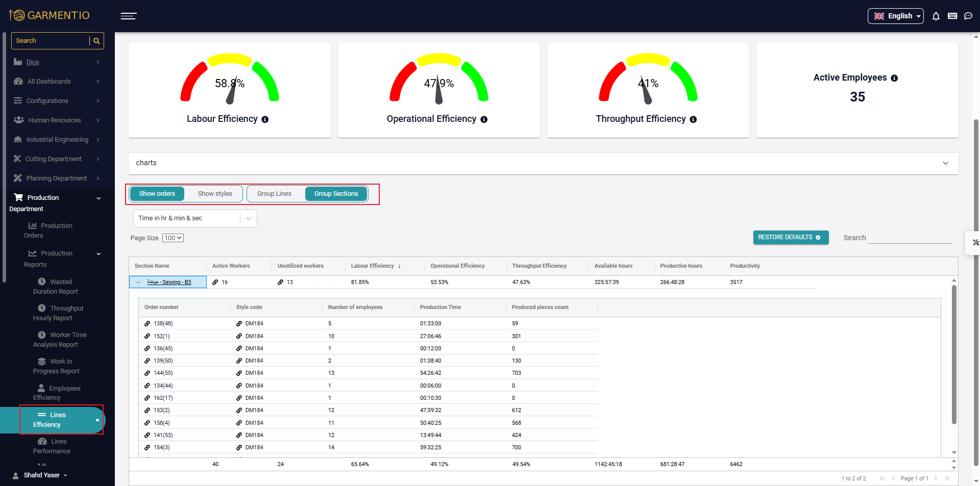Go to last page pagination icon
Screen dimensions: 980x486
point(947,478)
